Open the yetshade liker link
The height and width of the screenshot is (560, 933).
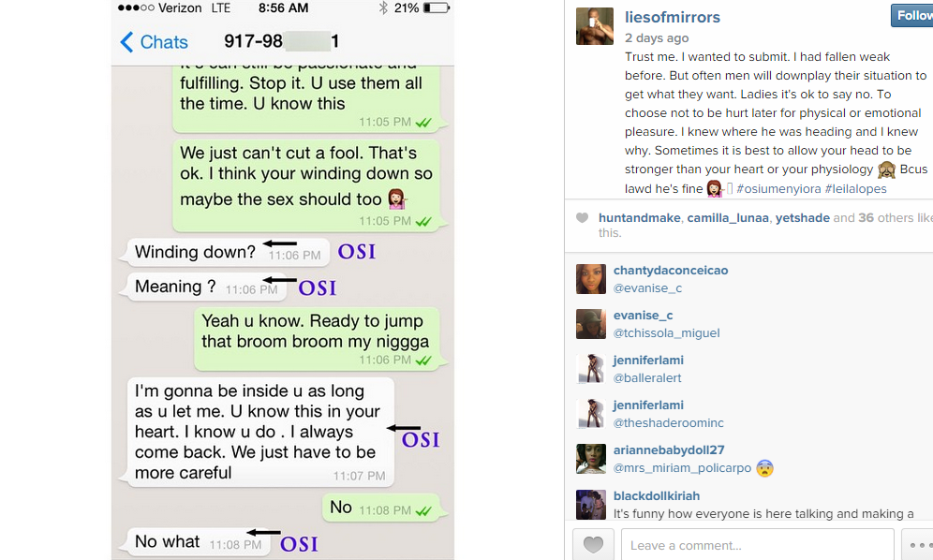pos(802,218)
